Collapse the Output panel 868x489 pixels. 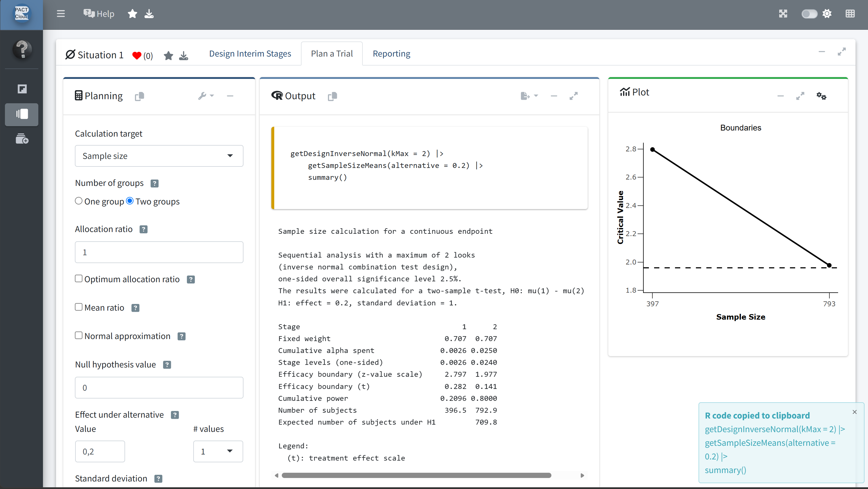tap(554, 96)
